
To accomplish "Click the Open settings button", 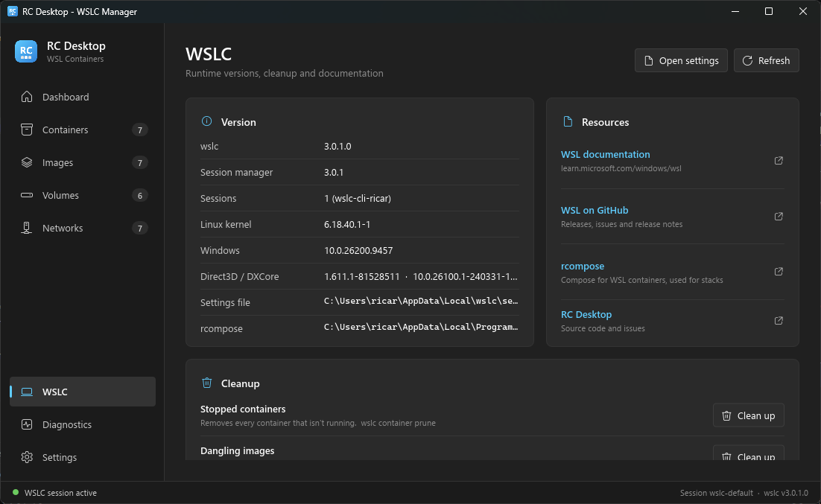I will (x=681, y=61).
